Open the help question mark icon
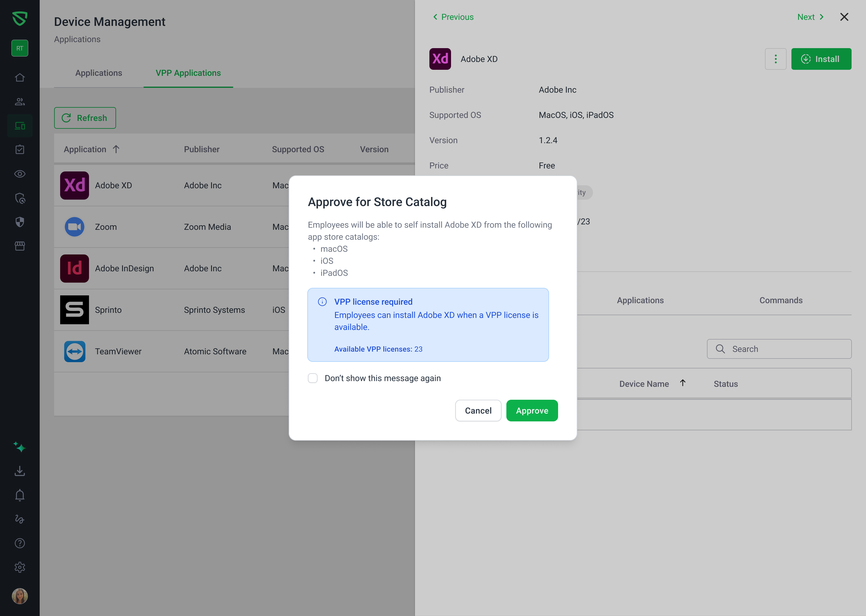The width and height of the screenshot is (866, 616). 20,543
